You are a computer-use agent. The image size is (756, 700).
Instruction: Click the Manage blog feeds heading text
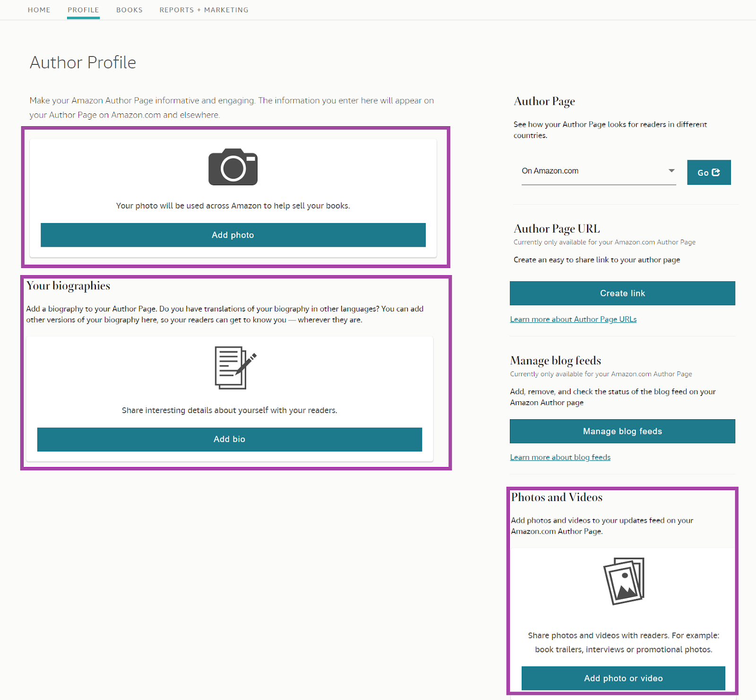pyautogui.click(x=556, y=361)
